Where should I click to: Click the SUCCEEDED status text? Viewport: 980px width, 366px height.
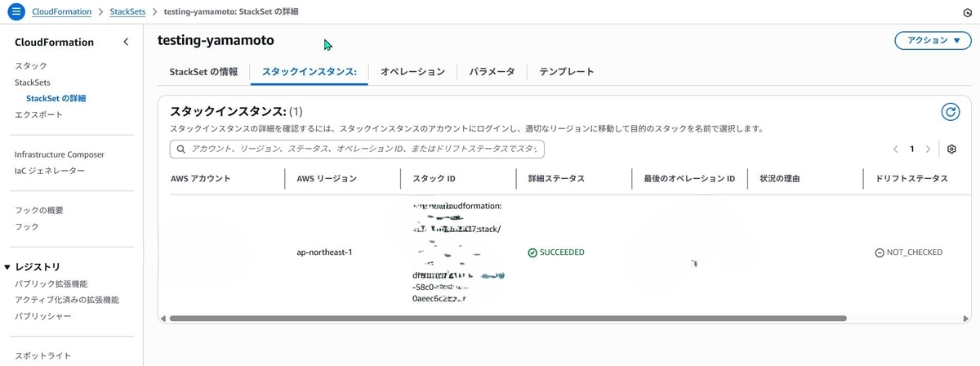[x=562, y=252]
